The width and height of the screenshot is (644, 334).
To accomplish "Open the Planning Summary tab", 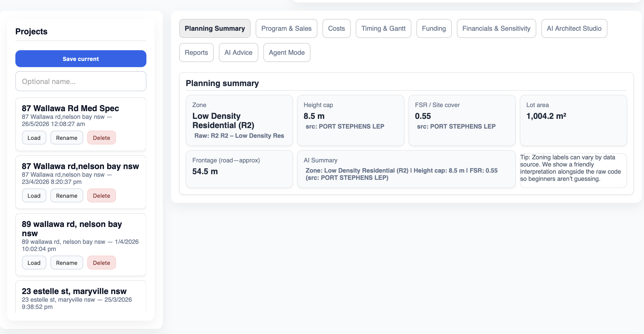I will pyautogui.click(x=215, y=28).
